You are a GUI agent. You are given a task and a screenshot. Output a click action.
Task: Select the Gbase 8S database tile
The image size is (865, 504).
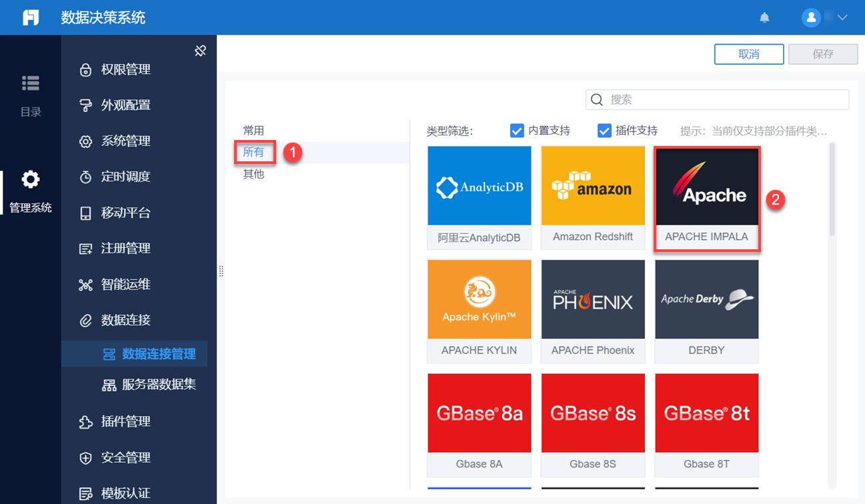point(593,425)
